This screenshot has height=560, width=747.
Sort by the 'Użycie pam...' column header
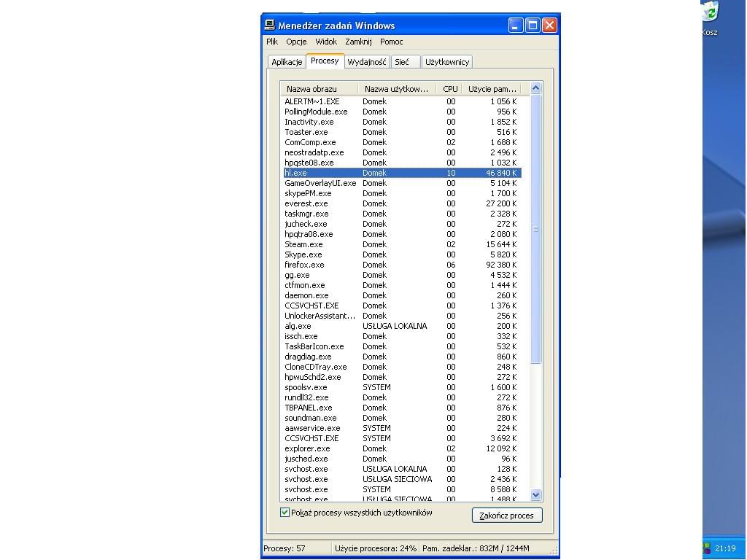pos(492,89)
